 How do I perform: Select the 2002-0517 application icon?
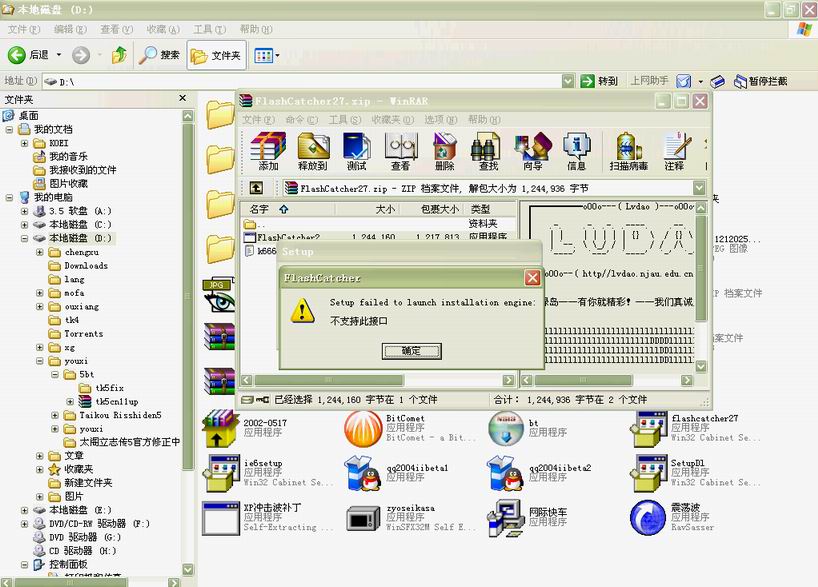tap(220, 429)
